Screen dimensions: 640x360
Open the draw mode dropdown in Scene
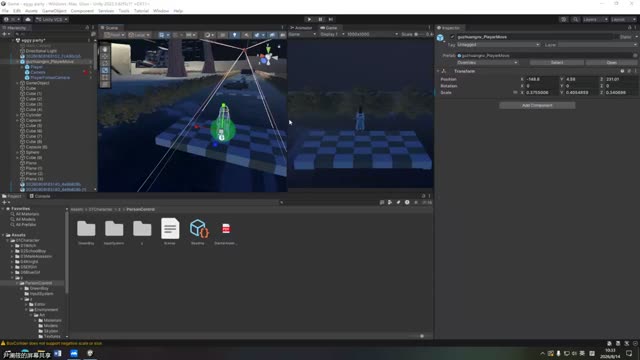pyautogui.click(x=209, y=35)
